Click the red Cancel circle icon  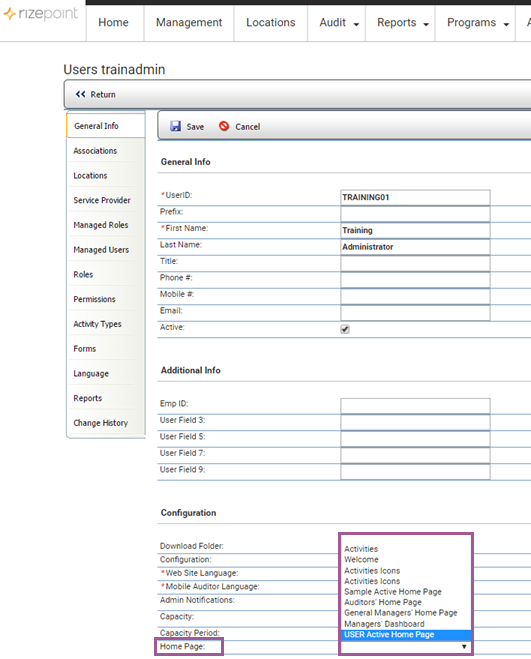(x=224, y=126)
